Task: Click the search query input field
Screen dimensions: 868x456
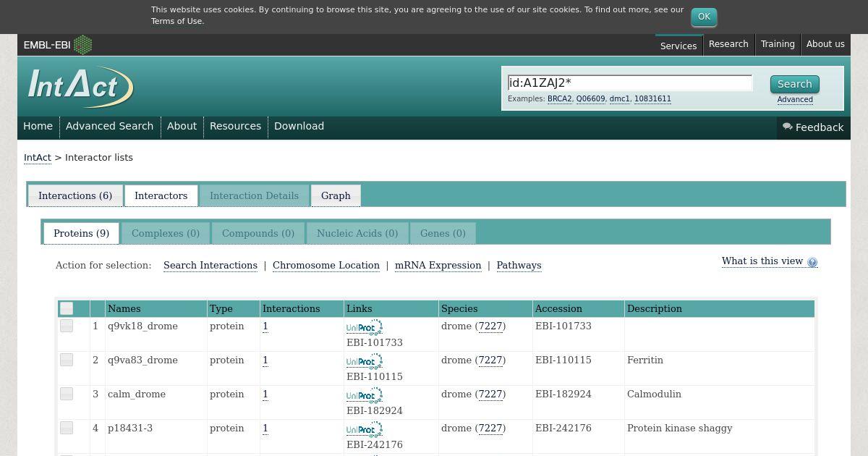Action: pos(630,83)
